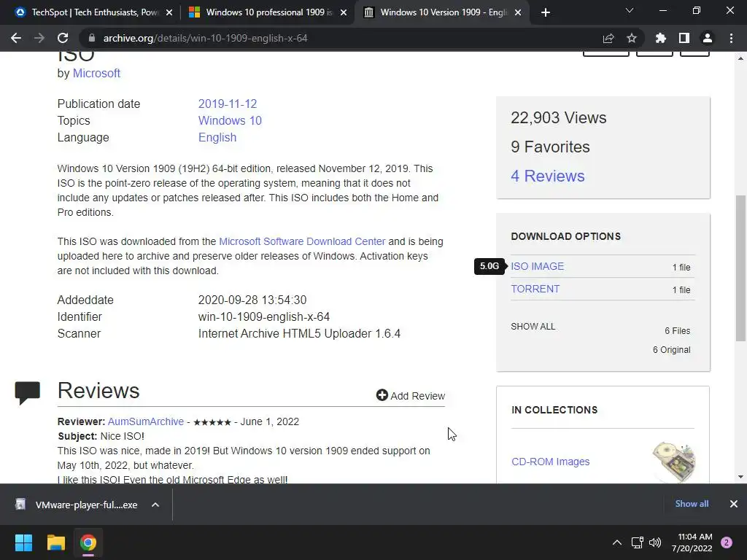Open File Explorer from taskbar
Image resolution: width=747 pixels, height=560 pixels.
click(x=55, y=542)
